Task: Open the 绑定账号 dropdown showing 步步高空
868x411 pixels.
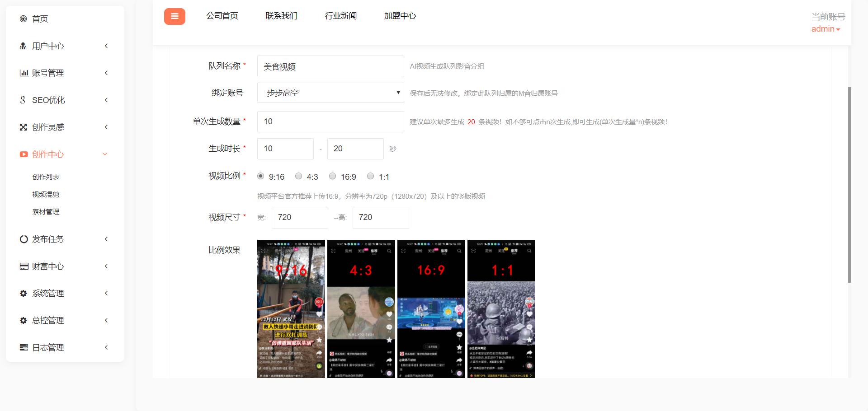Action: click(x=330, y=93)
